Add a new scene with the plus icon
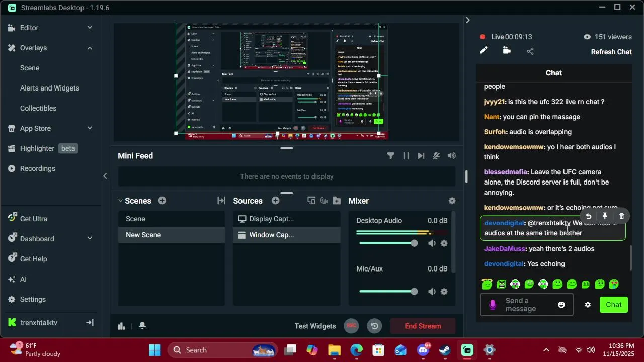The image size is (644, 362). pyautogui.click(x=162, y=201)
